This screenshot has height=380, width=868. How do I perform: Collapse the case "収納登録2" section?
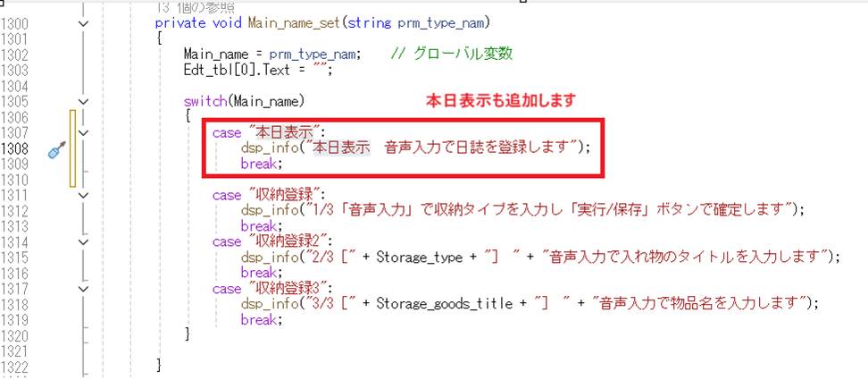84,241
